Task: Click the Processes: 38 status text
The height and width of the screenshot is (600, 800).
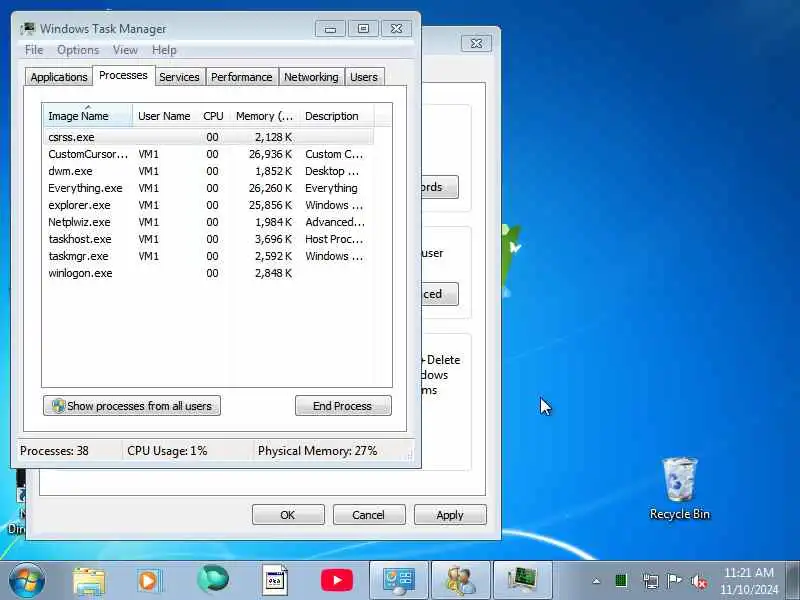Action: click(55, 451)
